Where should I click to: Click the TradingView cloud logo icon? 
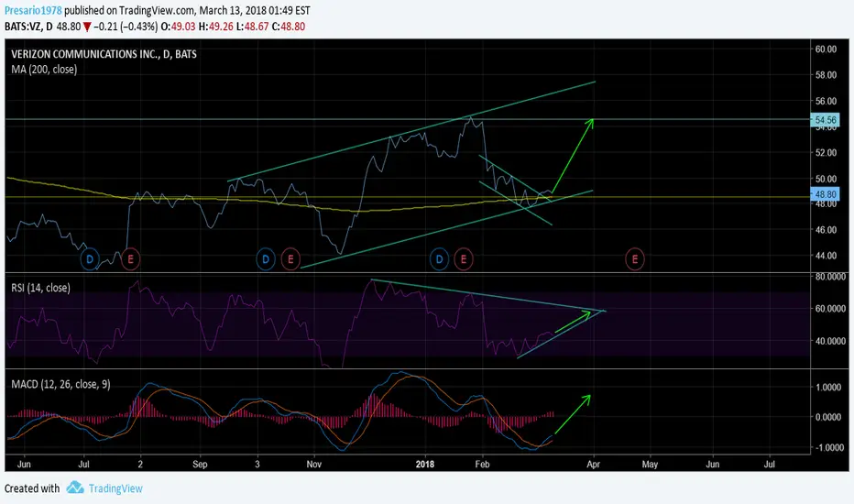tap(75, 488)
